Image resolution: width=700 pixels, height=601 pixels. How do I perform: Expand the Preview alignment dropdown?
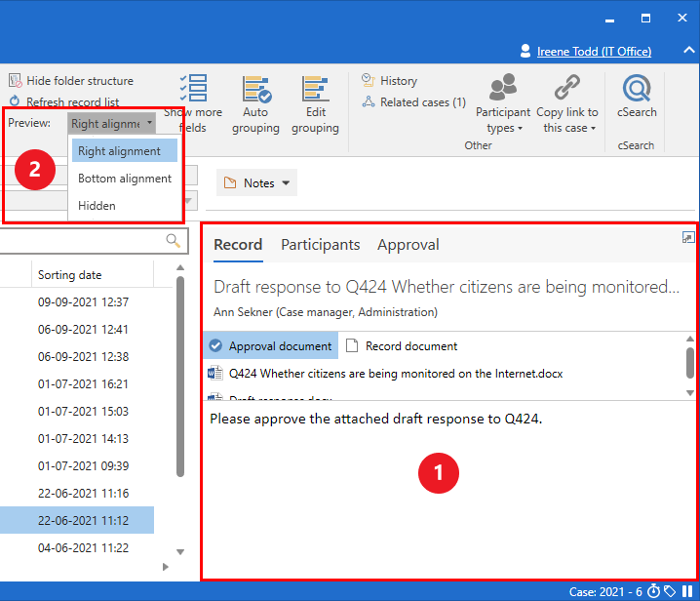[112, 124]
